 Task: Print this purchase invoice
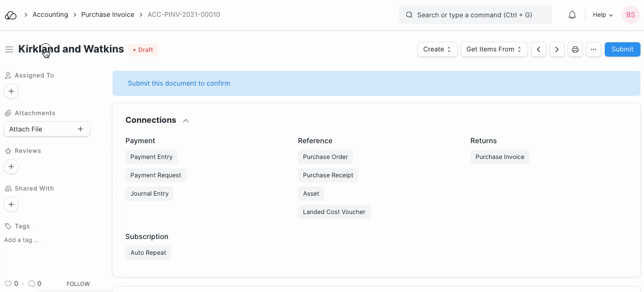coord(575,49)
